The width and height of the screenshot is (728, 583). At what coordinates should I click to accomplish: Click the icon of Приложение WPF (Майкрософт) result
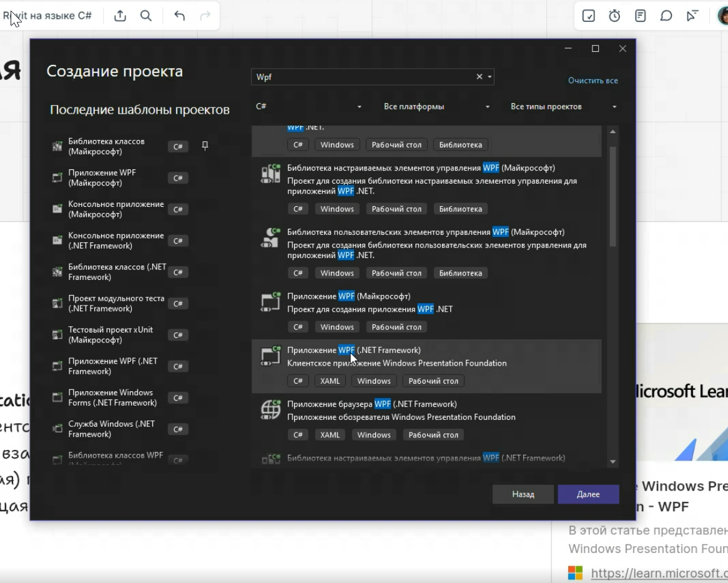pos(270,302)
